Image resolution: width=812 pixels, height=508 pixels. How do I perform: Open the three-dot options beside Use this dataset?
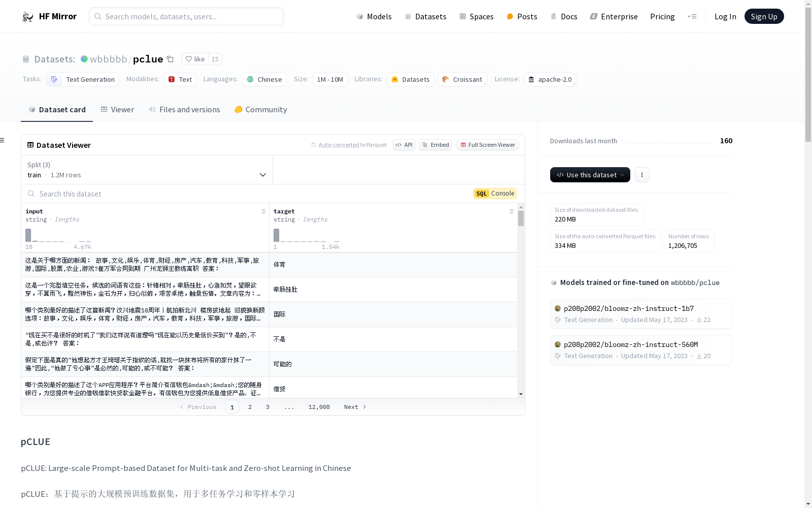(642, 175)
